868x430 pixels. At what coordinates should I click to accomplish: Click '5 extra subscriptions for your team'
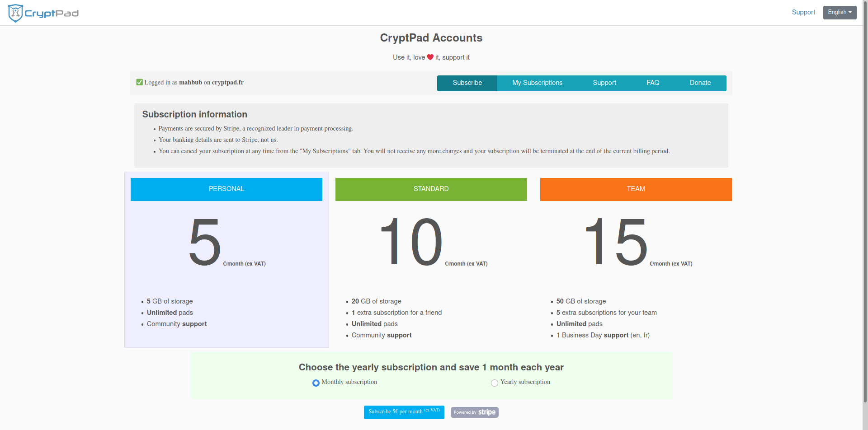(x=606, y=313)
